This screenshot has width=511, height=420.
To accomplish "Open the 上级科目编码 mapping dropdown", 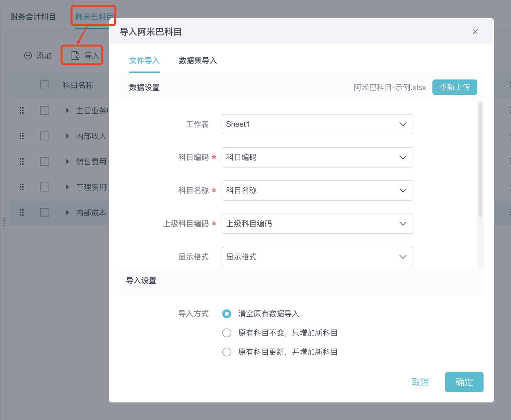I will [x=317, y=224].
